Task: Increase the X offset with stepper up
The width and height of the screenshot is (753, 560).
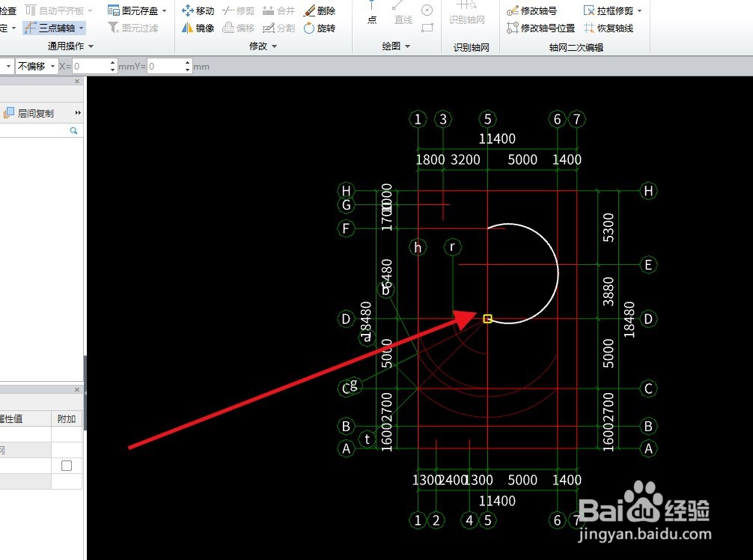Action: click(x=113, y=63)
